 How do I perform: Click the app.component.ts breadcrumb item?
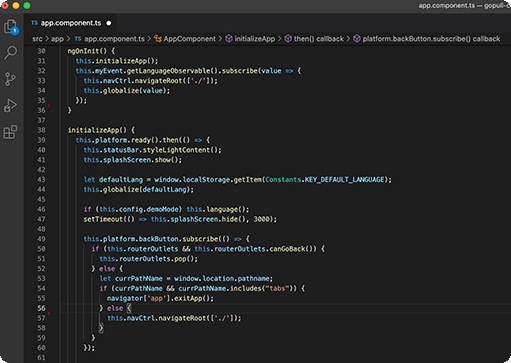point(114,39)
